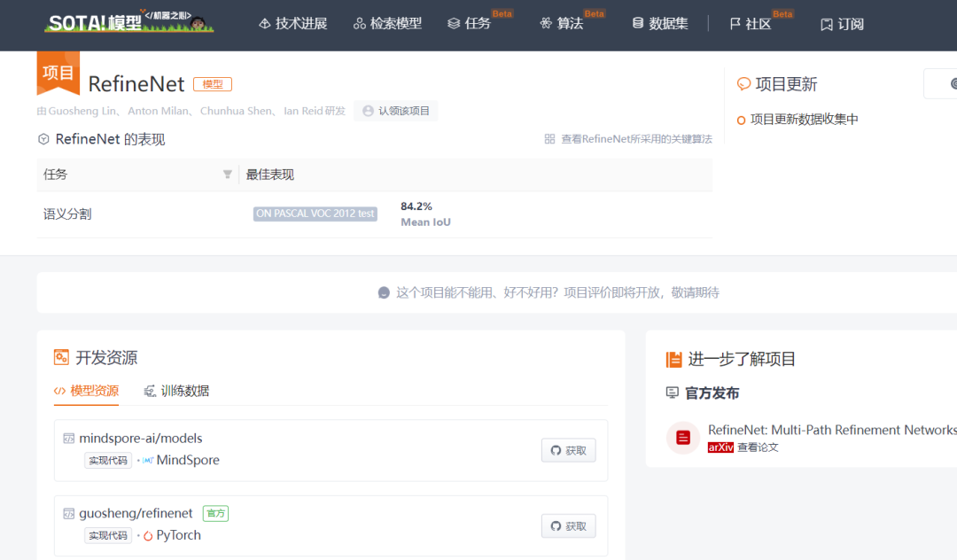Open the 数据集 menu item

[x=659, y=24]
